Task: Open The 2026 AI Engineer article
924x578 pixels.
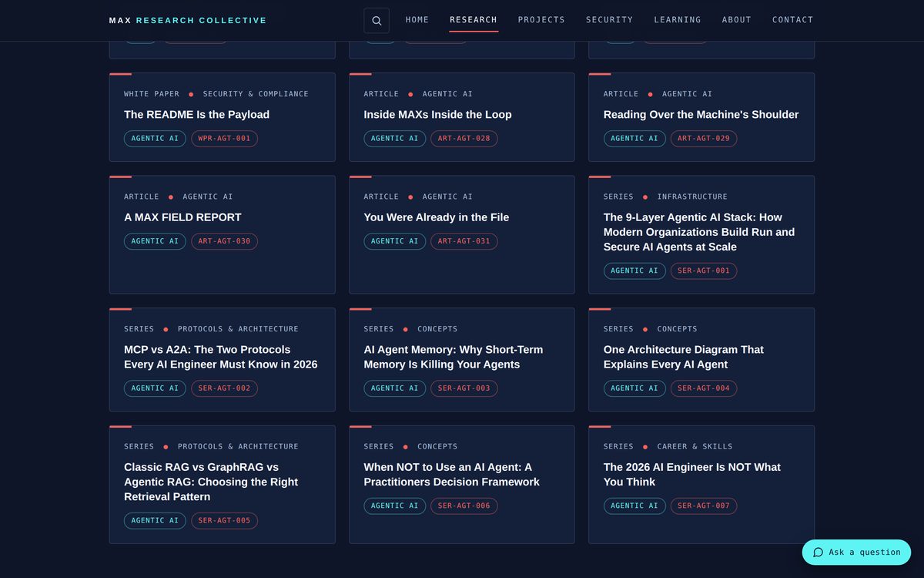Action: tap(692, 475)
